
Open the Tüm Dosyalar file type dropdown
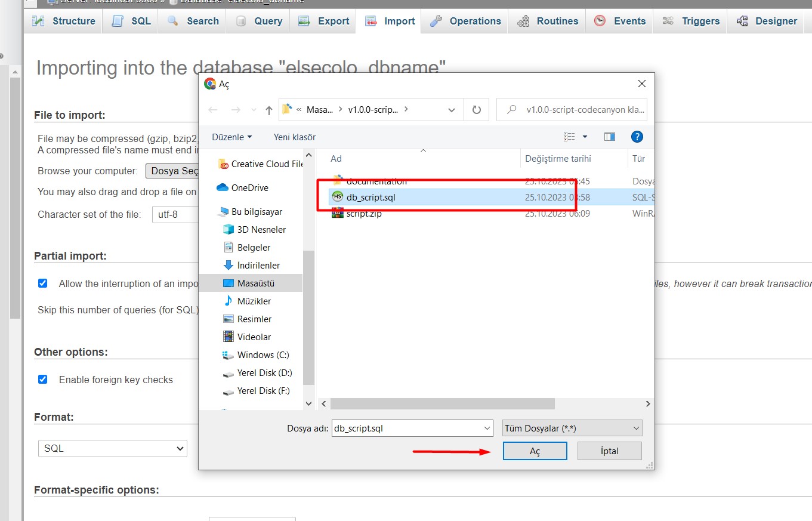[x=572, y=428]
